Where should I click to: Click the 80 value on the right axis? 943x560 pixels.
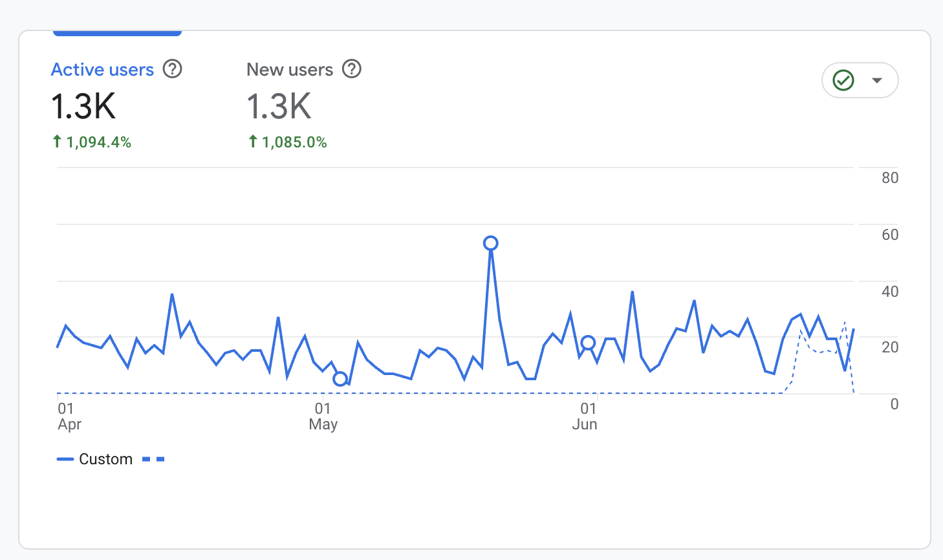(x=889, y=177)
